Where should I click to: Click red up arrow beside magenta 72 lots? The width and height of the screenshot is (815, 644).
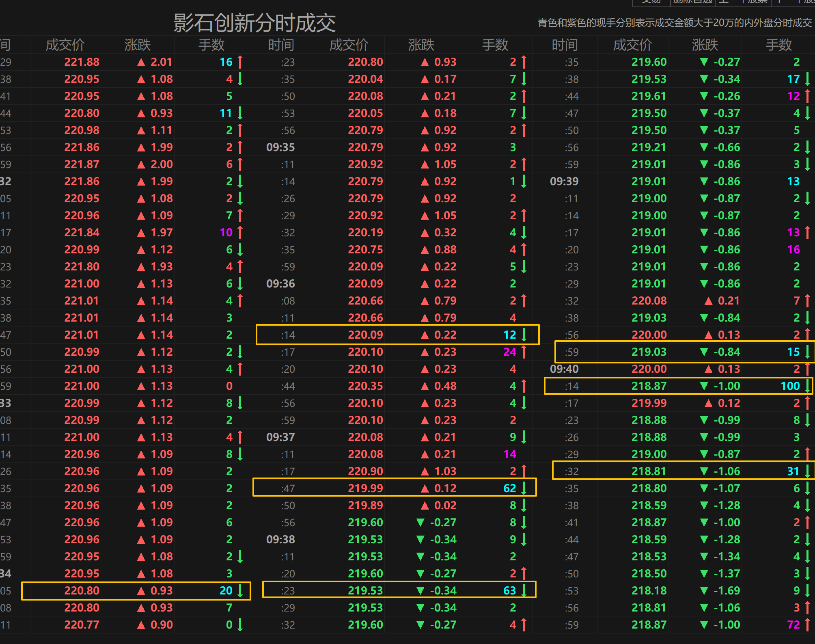[808, 625]
